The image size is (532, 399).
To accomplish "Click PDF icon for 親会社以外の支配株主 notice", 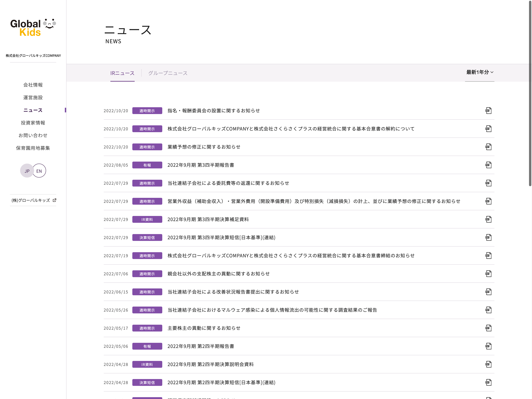I will [488, 274].
